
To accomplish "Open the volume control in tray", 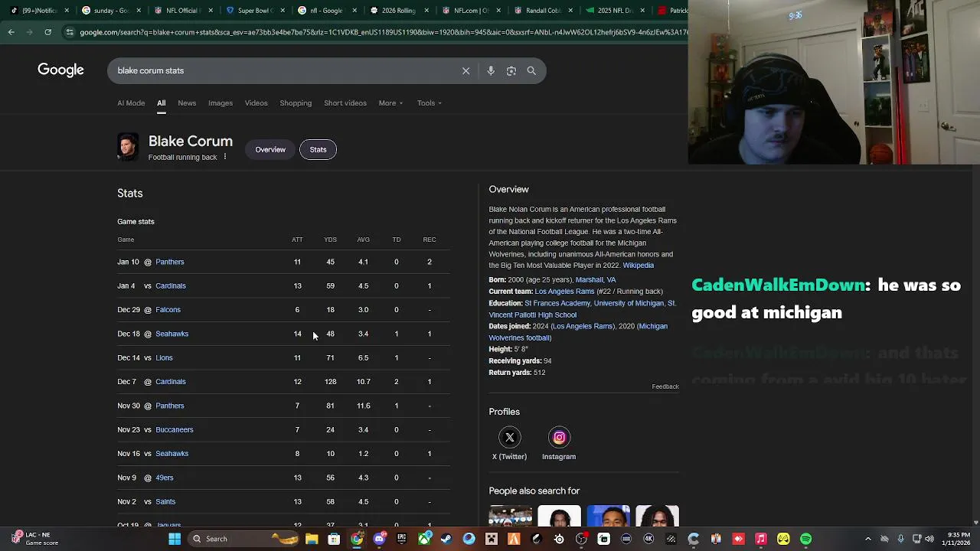I will (x=931, y=539).
